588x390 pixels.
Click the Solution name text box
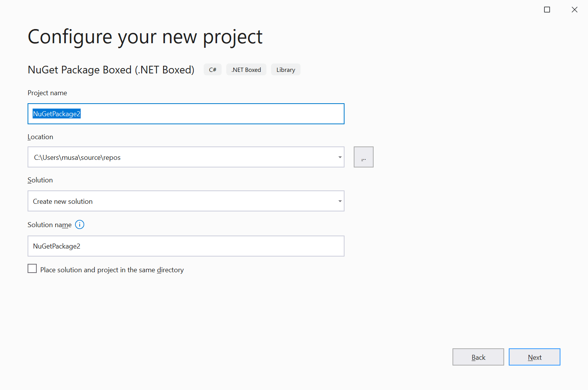tap(186, 246)
